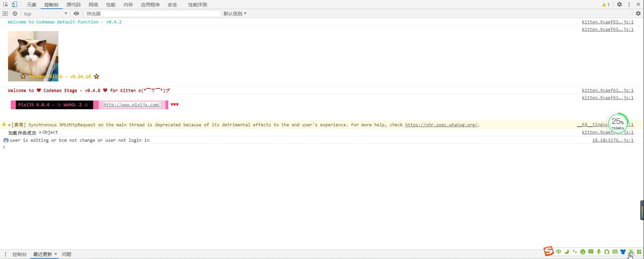644x259 pixels.
Task: Open source link for default-function welcome line
Action: click(608, 22)
